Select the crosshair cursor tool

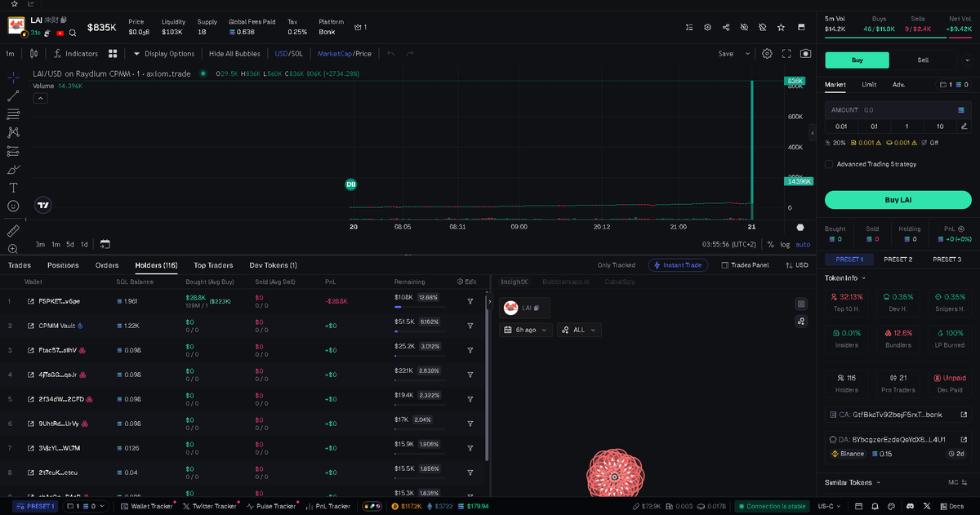(13, 77)
